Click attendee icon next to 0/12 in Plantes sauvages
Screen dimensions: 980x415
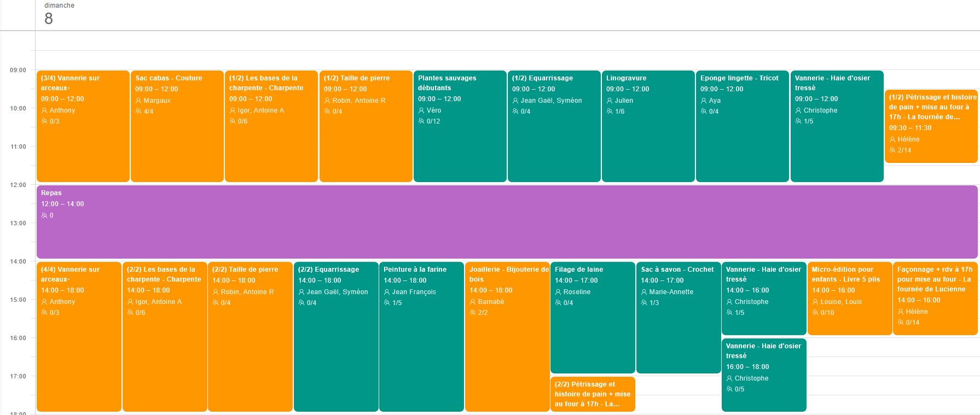421,121
